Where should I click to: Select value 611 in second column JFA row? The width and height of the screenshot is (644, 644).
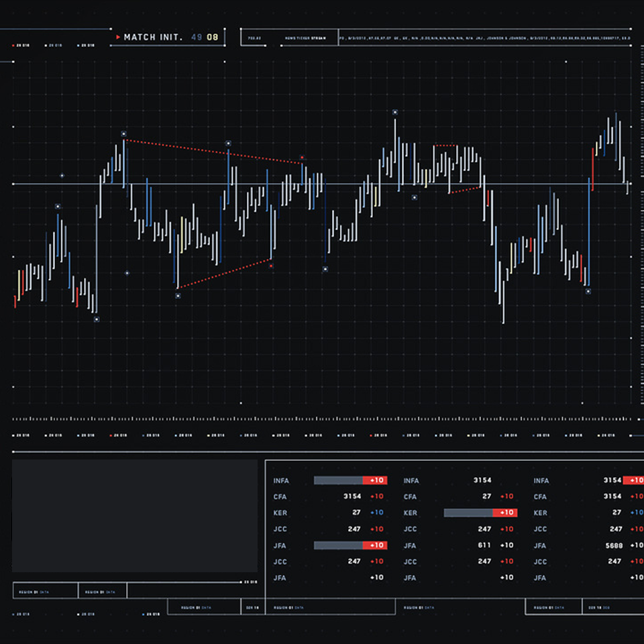(x=484, y=545)
